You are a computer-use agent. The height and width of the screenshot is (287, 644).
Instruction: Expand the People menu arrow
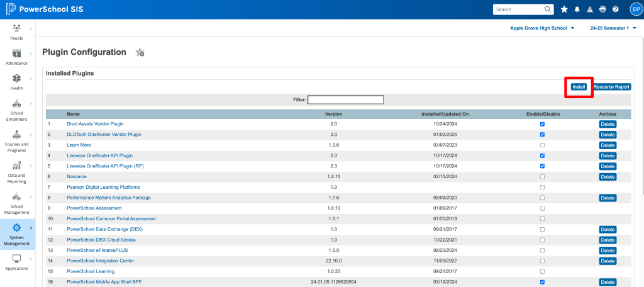point(31,28)
